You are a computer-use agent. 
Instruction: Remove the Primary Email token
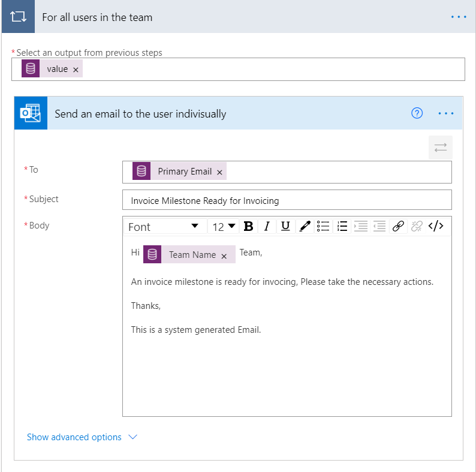click(219, 173)
